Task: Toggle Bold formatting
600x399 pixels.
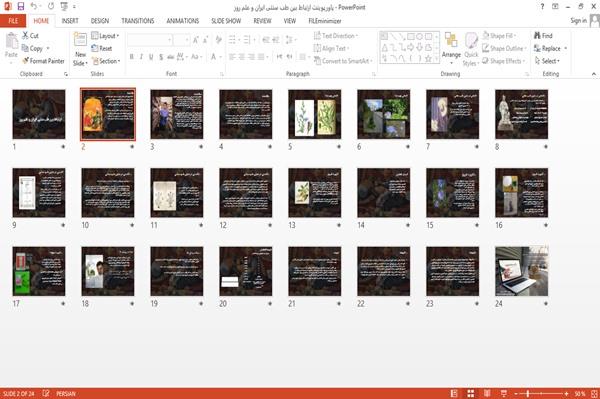Action: pos(132,57)
